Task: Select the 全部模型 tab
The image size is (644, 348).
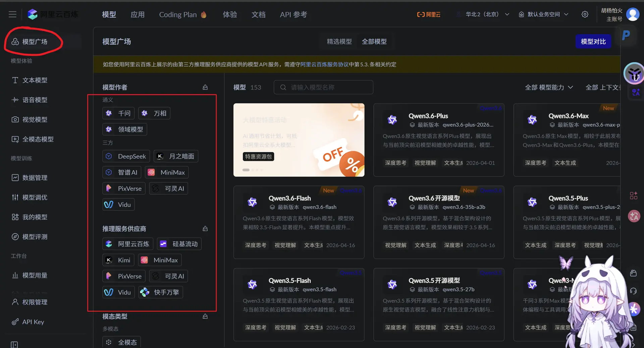Action: pyautogui.click(x=374, y=42)
